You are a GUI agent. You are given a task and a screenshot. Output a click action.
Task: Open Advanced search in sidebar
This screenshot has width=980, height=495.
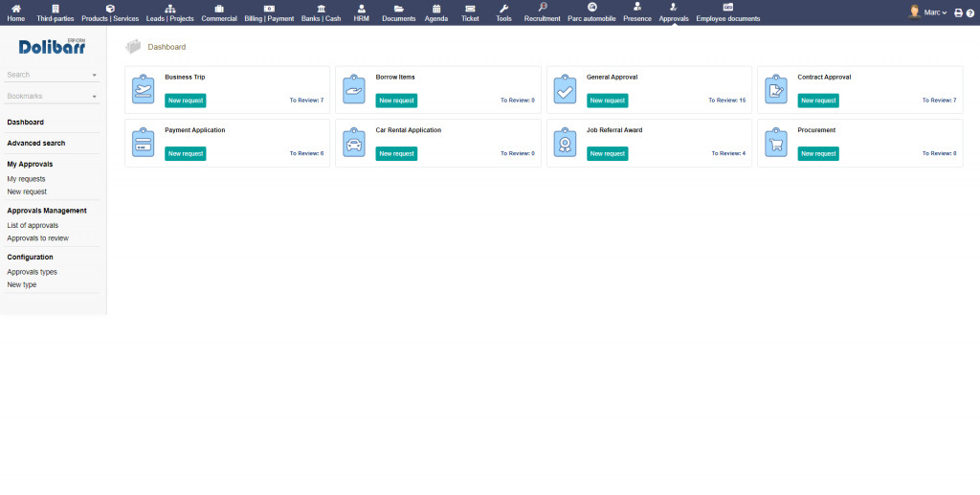36,143
